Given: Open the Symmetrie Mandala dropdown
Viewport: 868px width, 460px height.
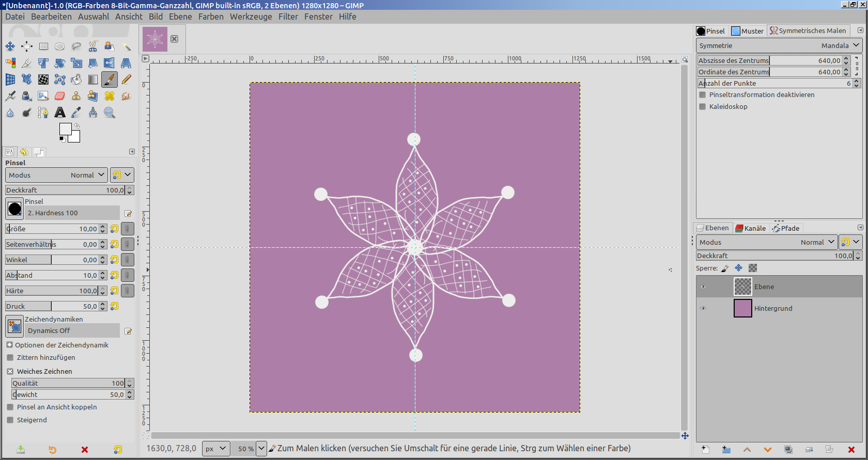Looking at the screenshot, I should click(x=779, y=46).
